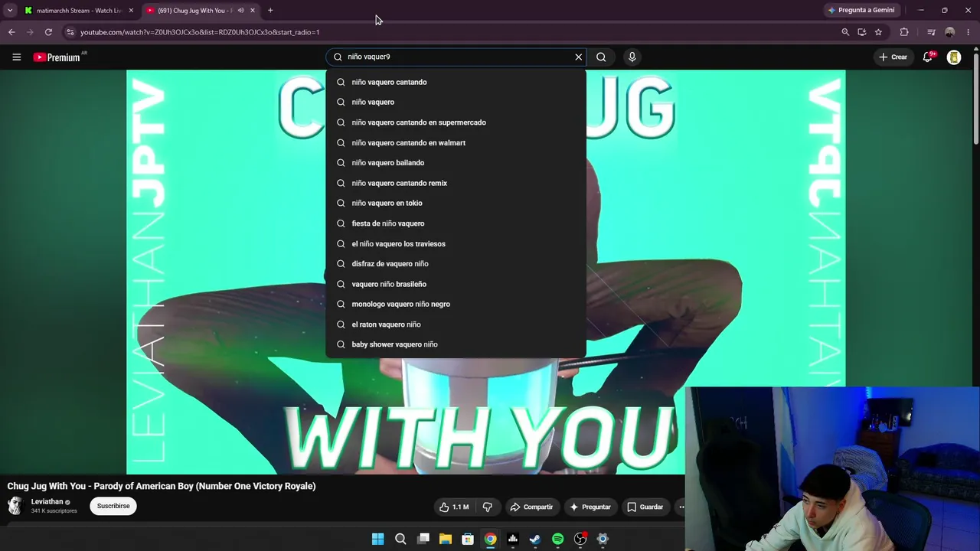Open the Leviathan channel name link

[47, 501]
